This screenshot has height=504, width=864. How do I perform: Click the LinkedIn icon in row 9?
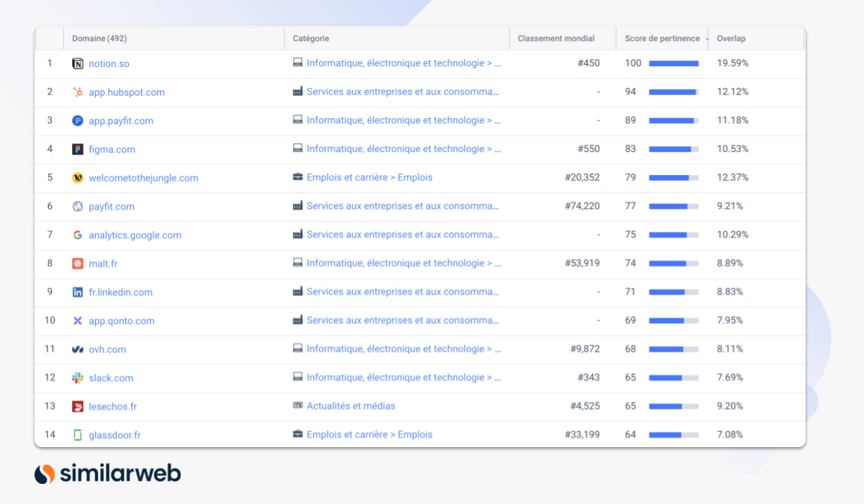78,292
